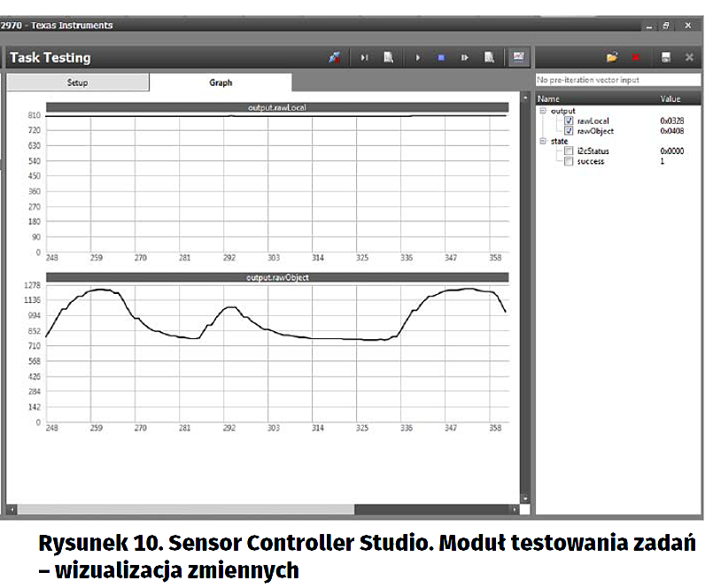Switch to the Setup tab

coord(78,82)
